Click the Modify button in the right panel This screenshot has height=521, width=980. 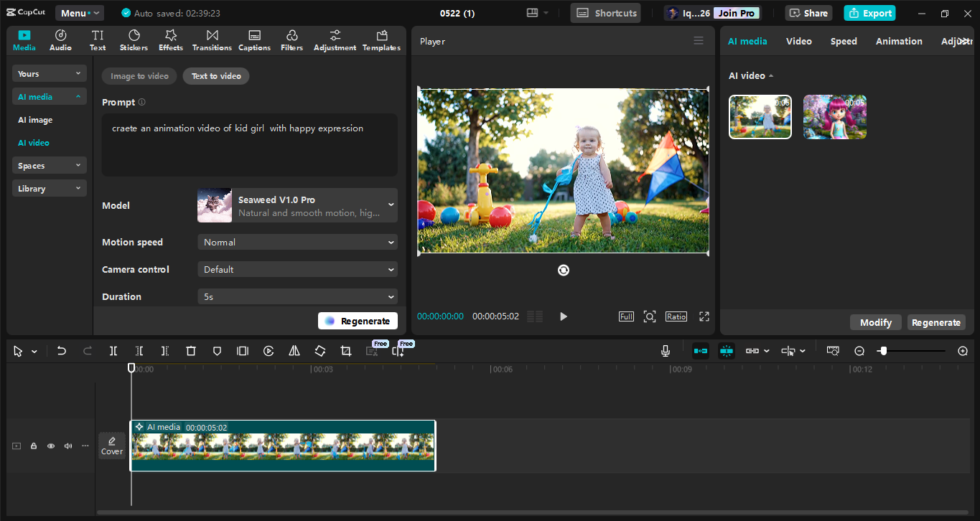875,322
